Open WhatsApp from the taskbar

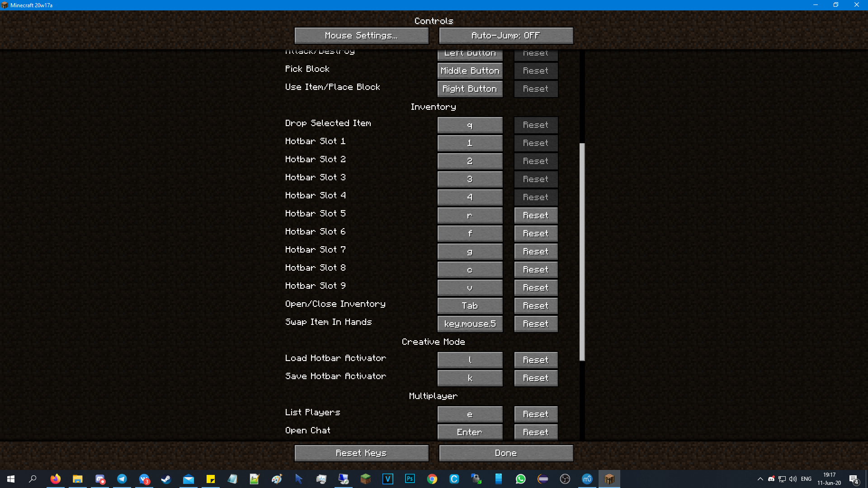520,479
